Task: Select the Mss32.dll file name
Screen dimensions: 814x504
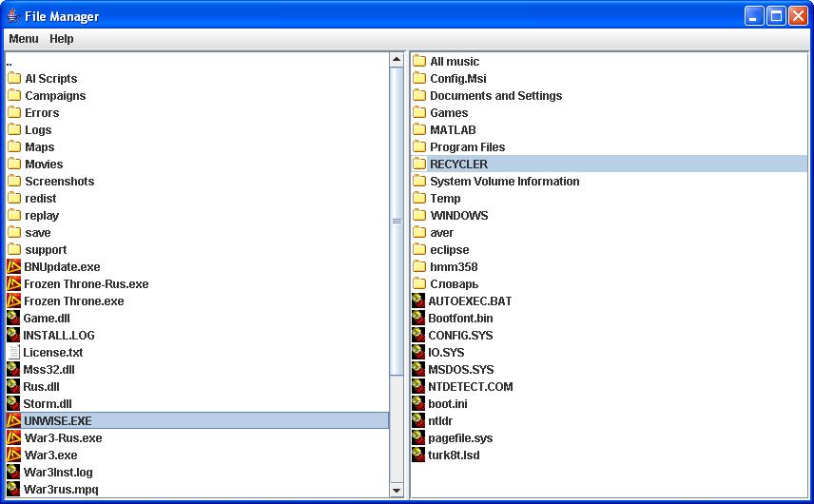Action: (48, 370)
